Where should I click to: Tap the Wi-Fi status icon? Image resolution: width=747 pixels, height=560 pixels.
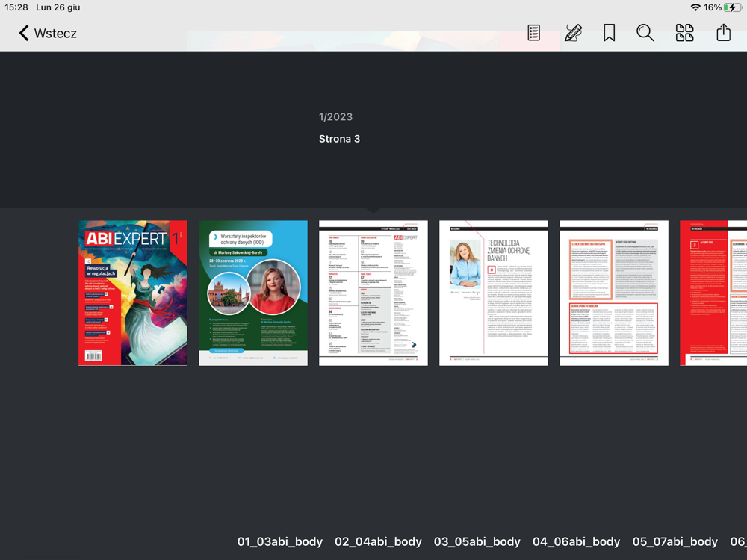click(695, 7)
